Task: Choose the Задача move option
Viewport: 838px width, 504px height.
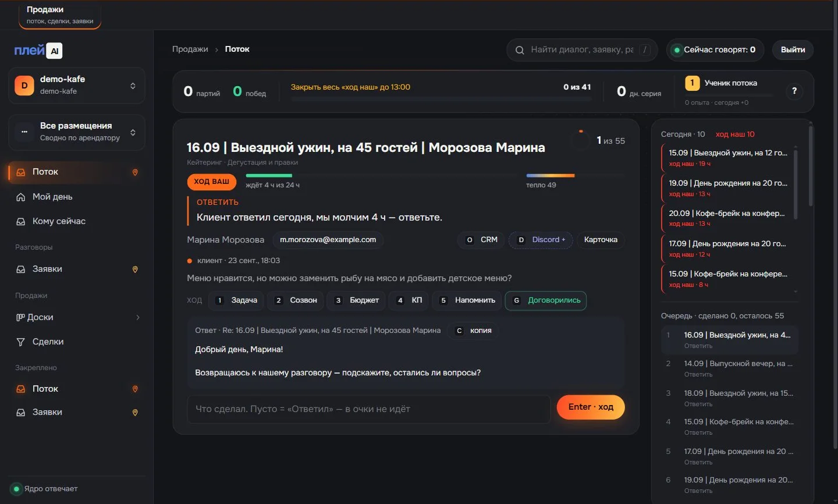Action: [236, 300]
